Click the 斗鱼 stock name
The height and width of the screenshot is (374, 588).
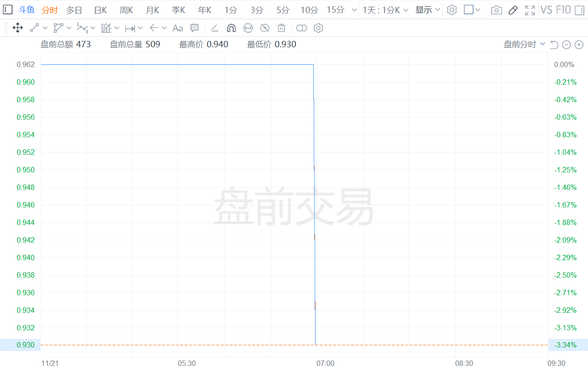pos(27,10)
